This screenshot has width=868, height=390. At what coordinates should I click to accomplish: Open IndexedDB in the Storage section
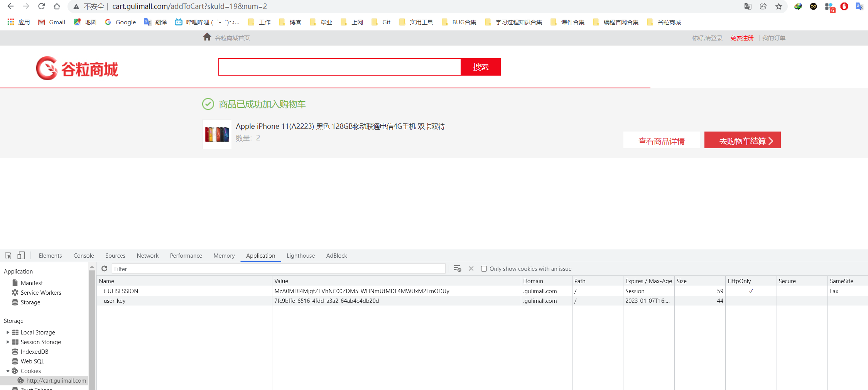pos(34,351)
